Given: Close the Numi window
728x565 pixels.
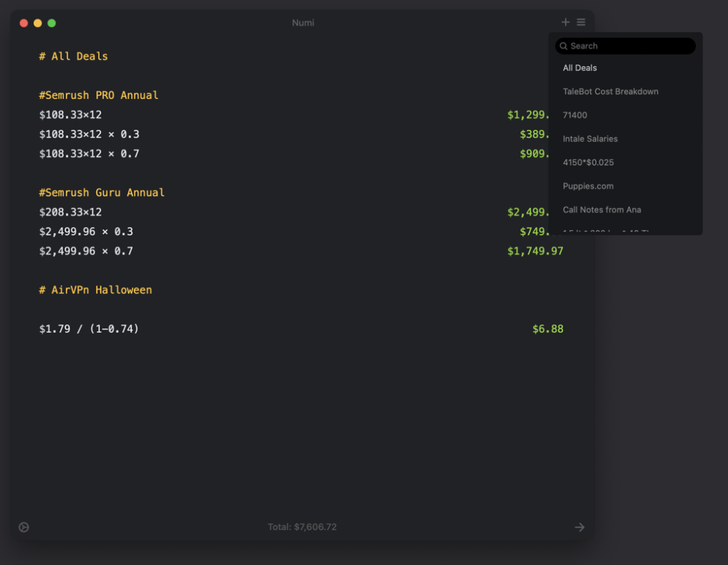Looking at the screenshot, I should (23, 23).
